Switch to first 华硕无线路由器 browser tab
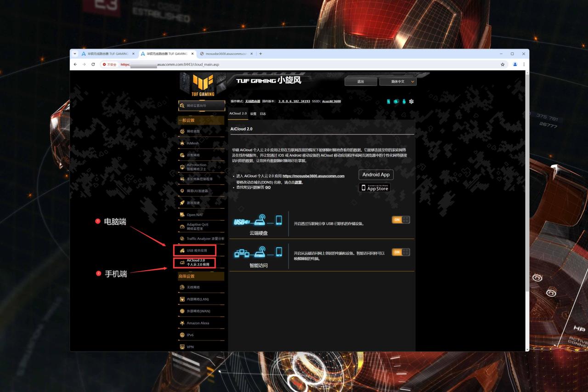Viewport: 588px width, 392px height. click(x=108, y=54)
